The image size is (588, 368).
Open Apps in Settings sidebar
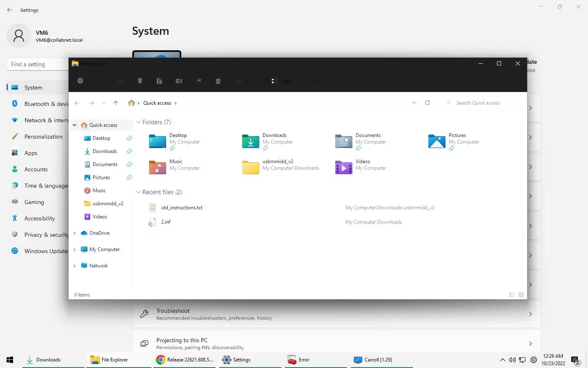click(x=38, y=153)
